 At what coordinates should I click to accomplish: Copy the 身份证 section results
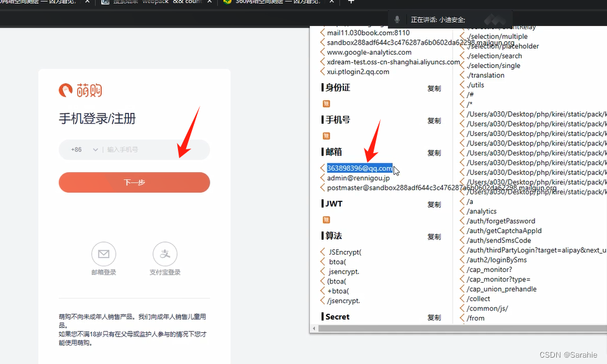[x=434, y=88]
